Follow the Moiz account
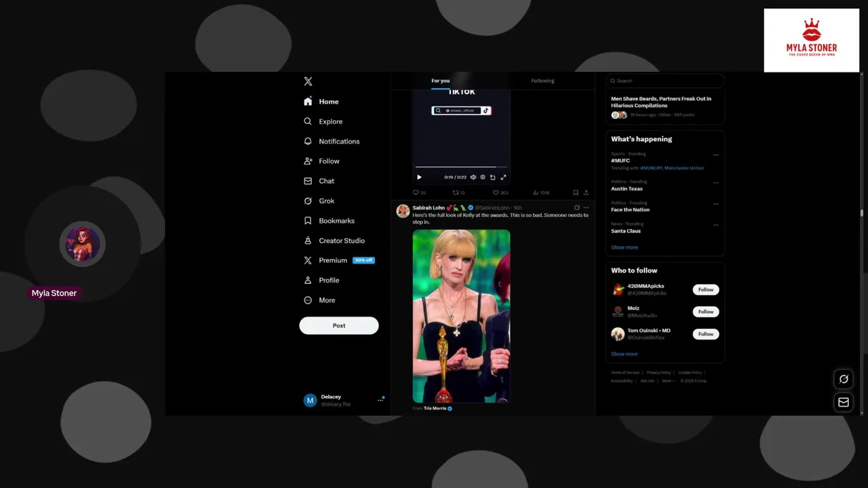Viewport: 868px width, 488px height. [706, 312]
